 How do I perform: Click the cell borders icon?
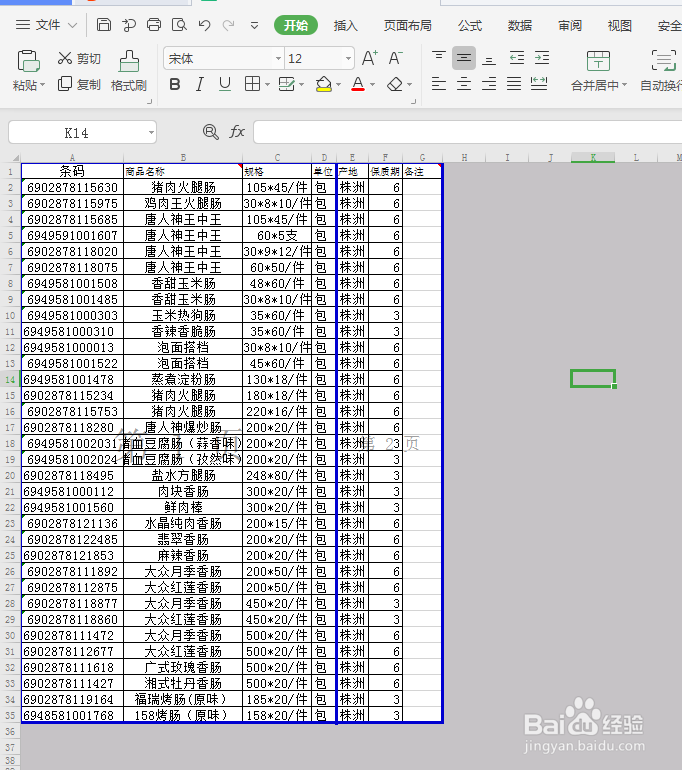coord(252,84)
